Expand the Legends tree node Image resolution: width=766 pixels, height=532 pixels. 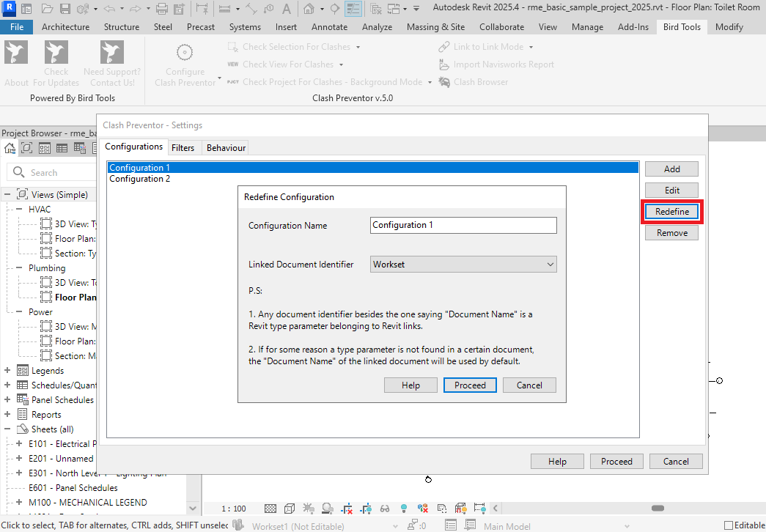point(7,370)
